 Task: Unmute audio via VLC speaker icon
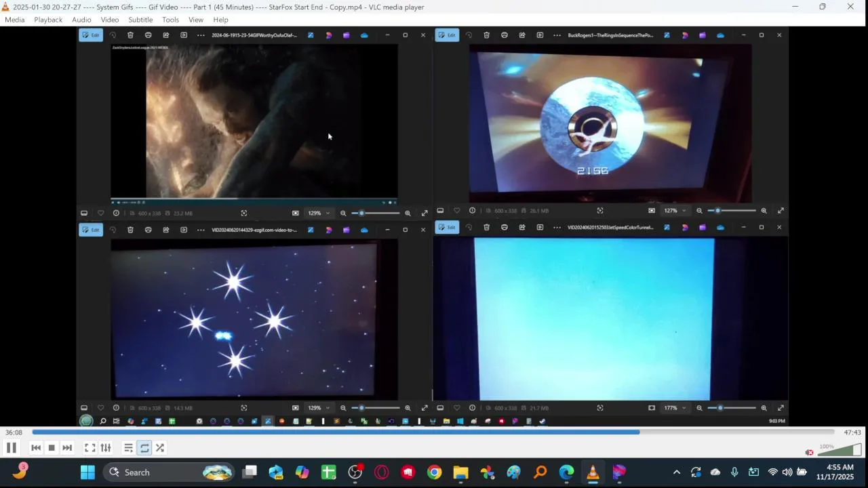coord(809,452)
